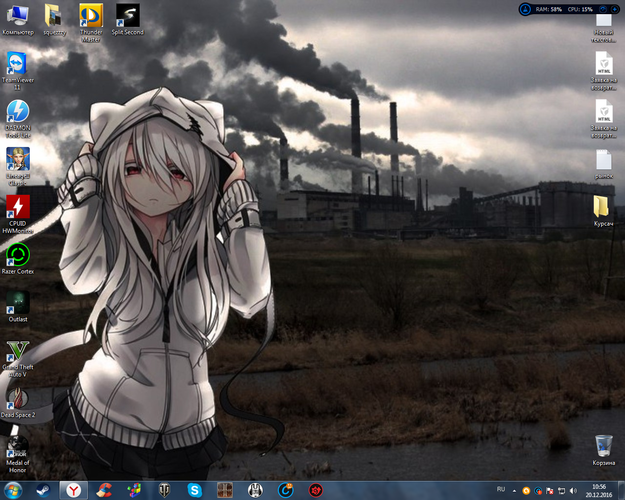Open the Новый текстовый document icon
The image size is (625, 500).
point(603,27)
